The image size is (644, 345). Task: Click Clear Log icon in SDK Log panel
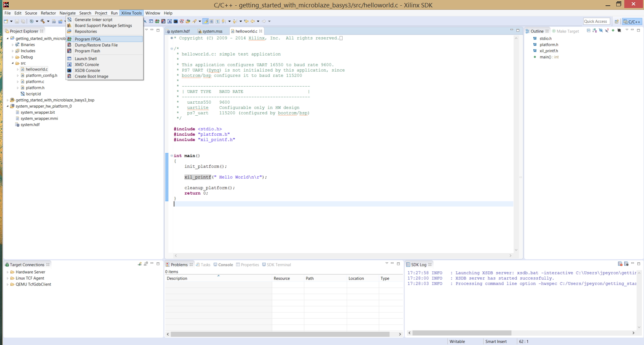[x=620, y=264]
